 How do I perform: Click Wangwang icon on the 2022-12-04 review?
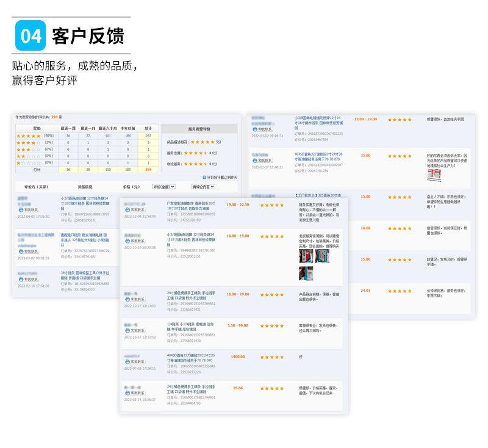click(x=127, y=209)
